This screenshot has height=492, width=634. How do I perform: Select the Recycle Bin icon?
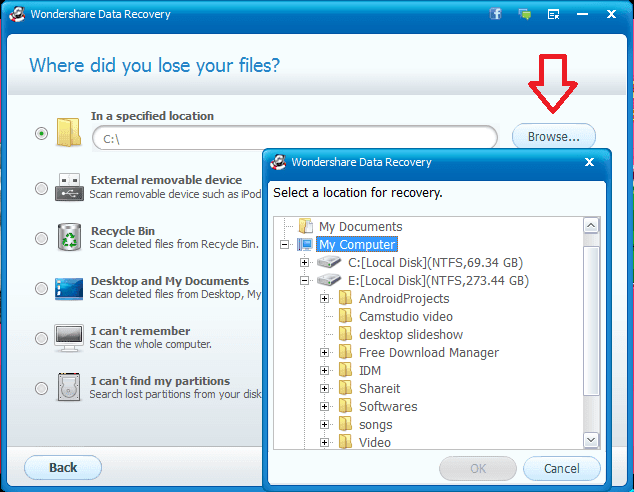[69, 237]
